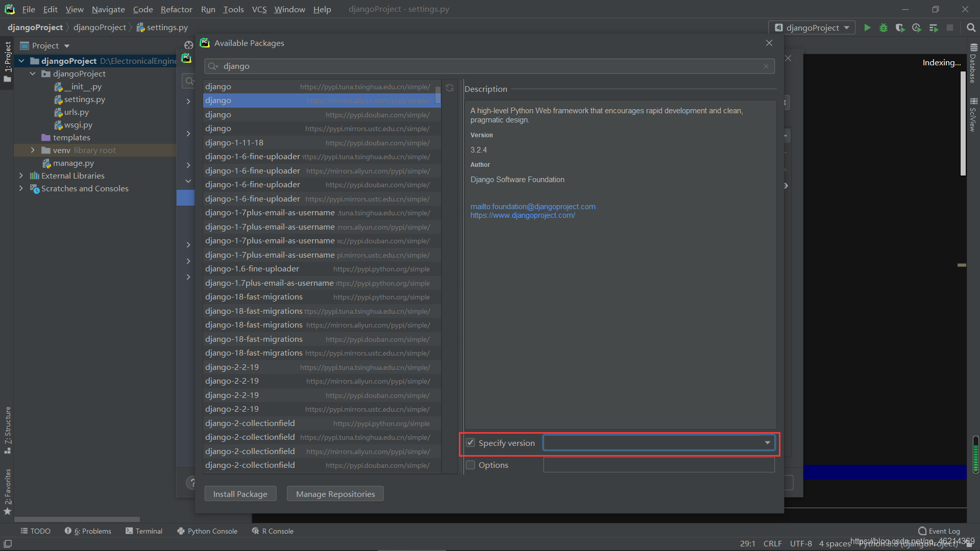Open Search Everywhere magnifier icon
The image size is (980, 551).
click(971, 28)
